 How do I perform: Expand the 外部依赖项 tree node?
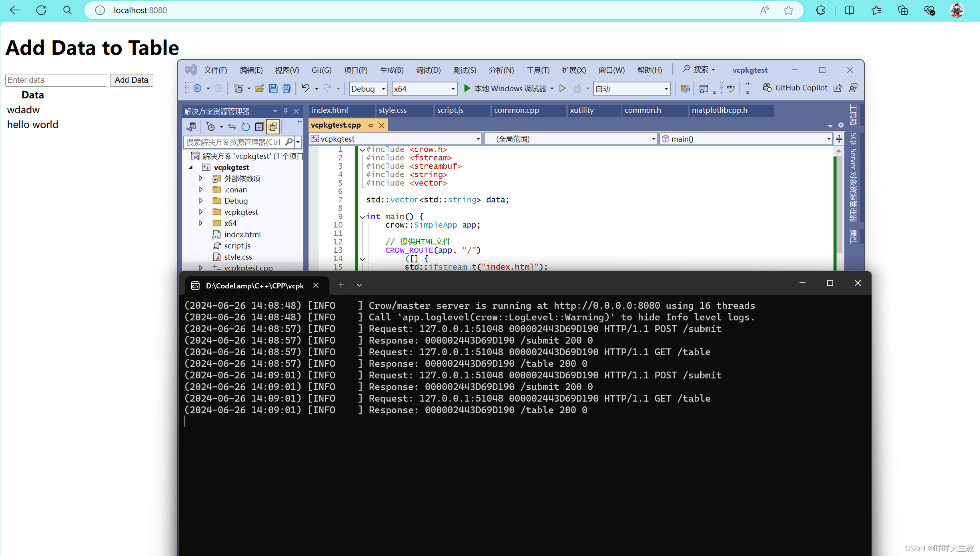[201, 178]
